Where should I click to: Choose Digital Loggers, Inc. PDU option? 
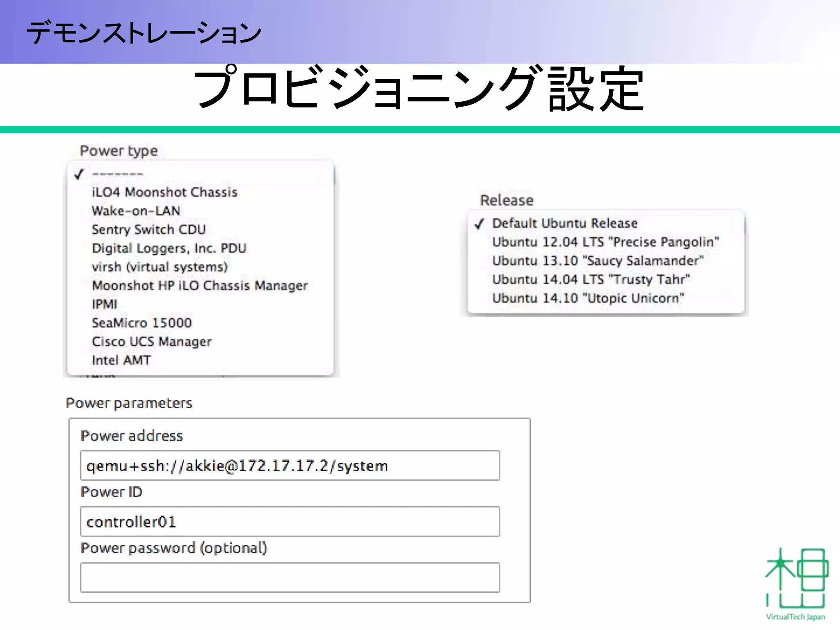(201, 249)
